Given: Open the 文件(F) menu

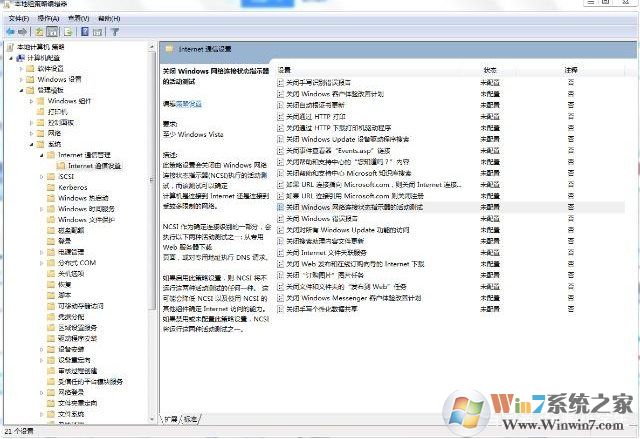Looking at the screenshot, I should tap(18, 18).
